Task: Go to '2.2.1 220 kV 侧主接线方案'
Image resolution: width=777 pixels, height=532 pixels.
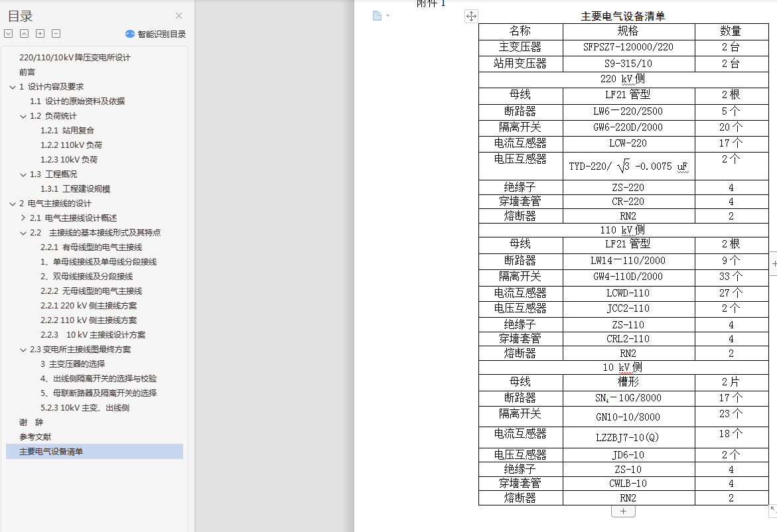Action: point(89,306)
